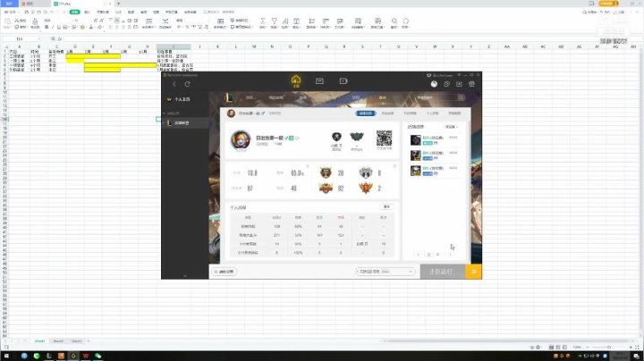Image resolution: width=644 pixels, height=361 pixels.
Task: Open the 公式 menu in WPS
Action: coord(118,12)
